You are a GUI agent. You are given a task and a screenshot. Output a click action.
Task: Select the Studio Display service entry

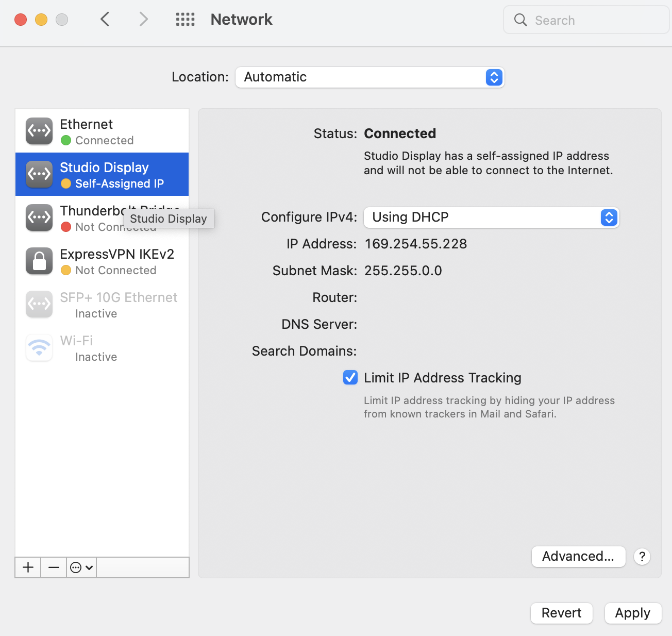[102, 174]
